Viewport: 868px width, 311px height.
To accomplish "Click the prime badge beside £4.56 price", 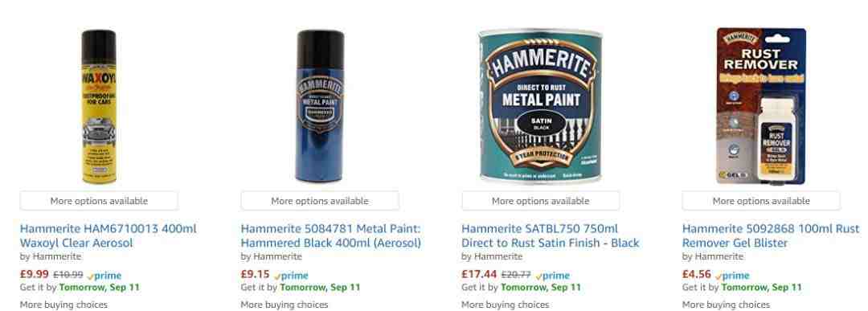I will [732, 276].
